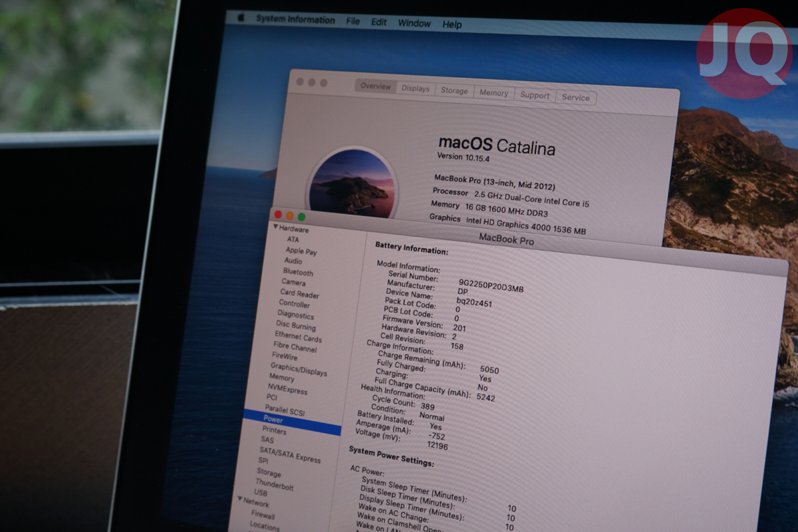Click the graphics value "Intel HD Graphics 4000 1536 MB"
The height and width of the screenshot is (532, 798).
tap(526, 225)
